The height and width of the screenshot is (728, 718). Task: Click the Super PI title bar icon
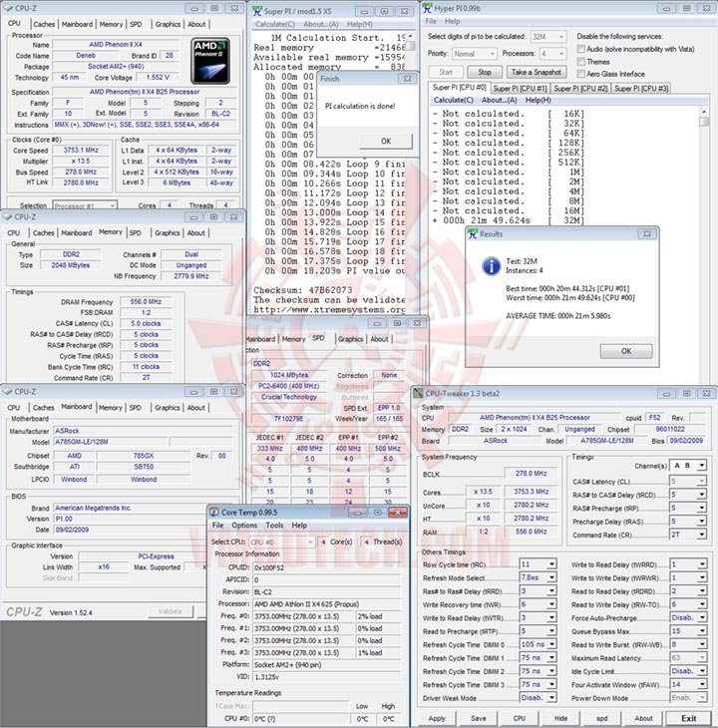256,11
